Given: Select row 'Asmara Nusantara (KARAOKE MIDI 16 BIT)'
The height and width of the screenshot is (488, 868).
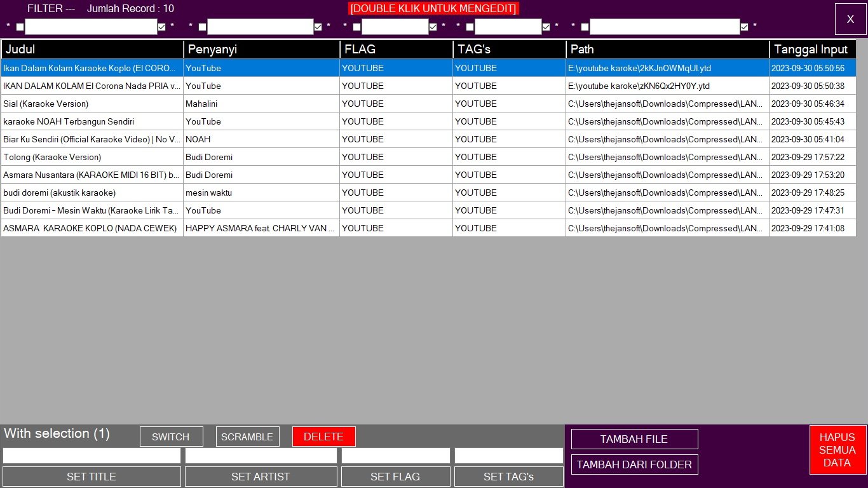Looking at the screenshot, I should 428,175.
